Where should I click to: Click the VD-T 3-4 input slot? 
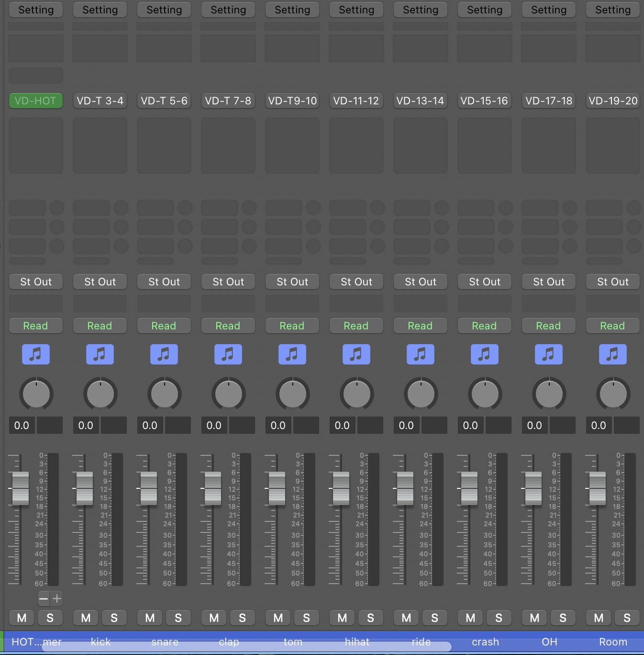(100, 101)
